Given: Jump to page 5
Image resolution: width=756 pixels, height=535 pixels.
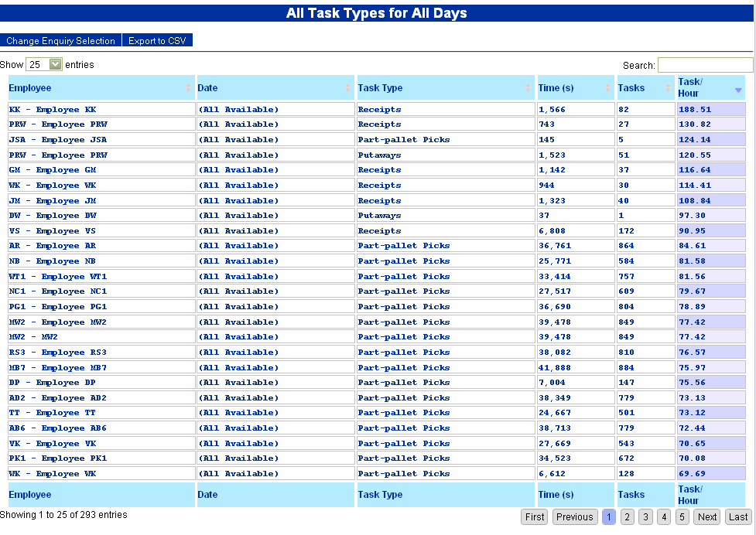Looking at the screenshot, I should (682, 516).
